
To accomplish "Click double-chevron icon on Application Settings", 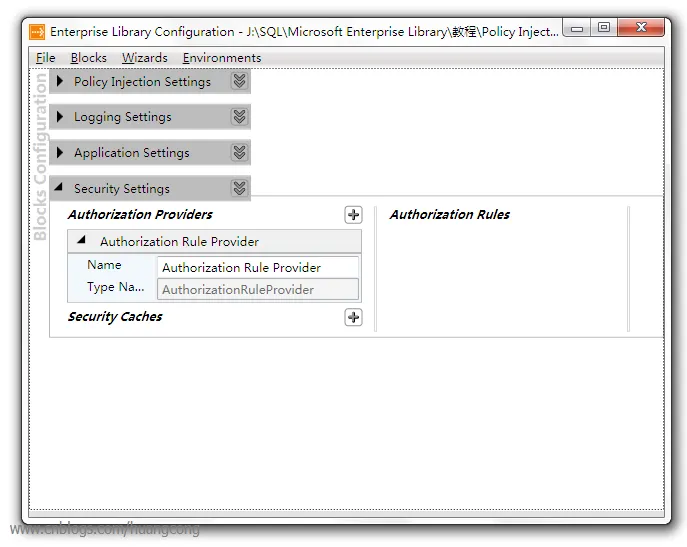I will click(x=239, y=153).
